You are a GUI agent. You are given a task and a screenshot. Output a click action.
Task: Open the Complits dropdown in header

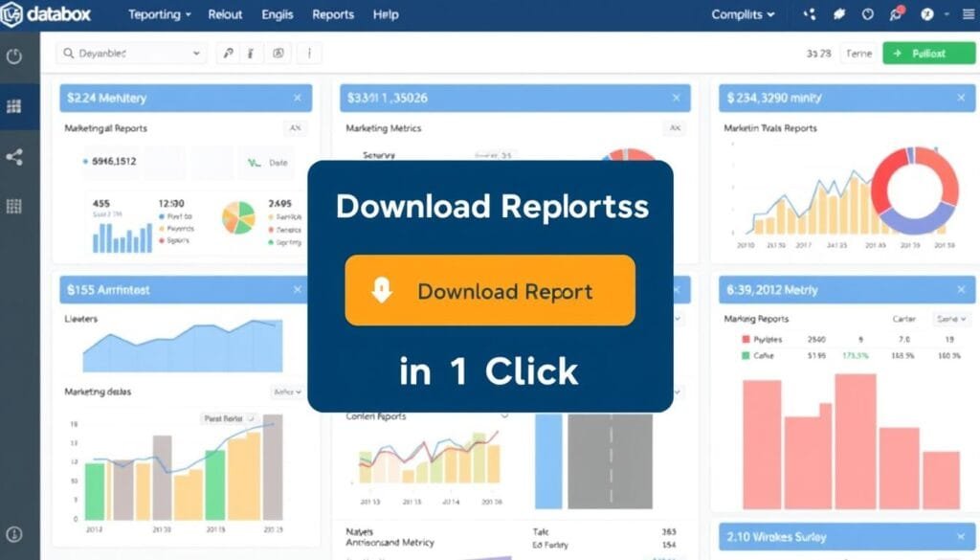(x=743, y=15)
